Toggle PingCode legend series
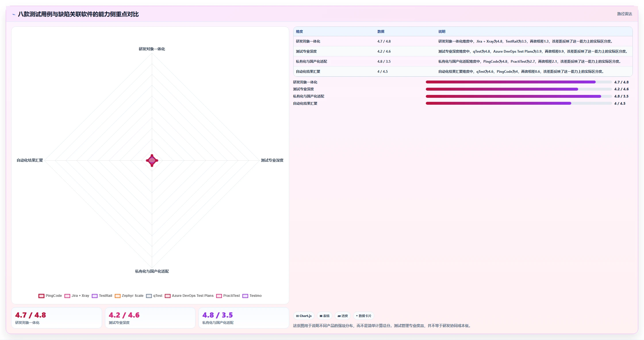Image resolution: width=644 pixels, height=340 pixels. click(50, 296)
